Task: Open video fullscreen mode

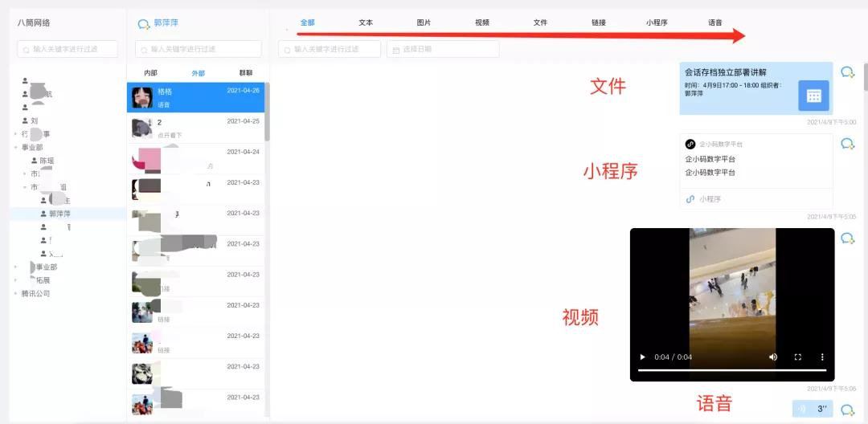Action: point(798,357)
